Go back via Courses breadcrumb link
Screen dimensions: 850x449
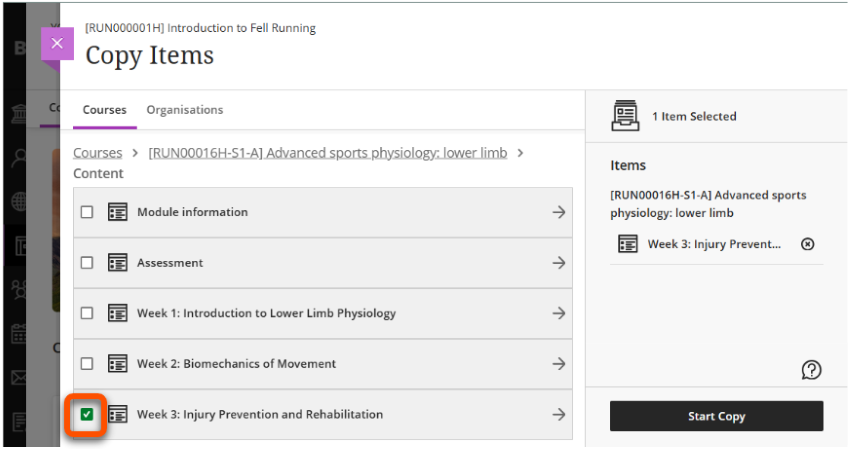[x=97, y=153]
